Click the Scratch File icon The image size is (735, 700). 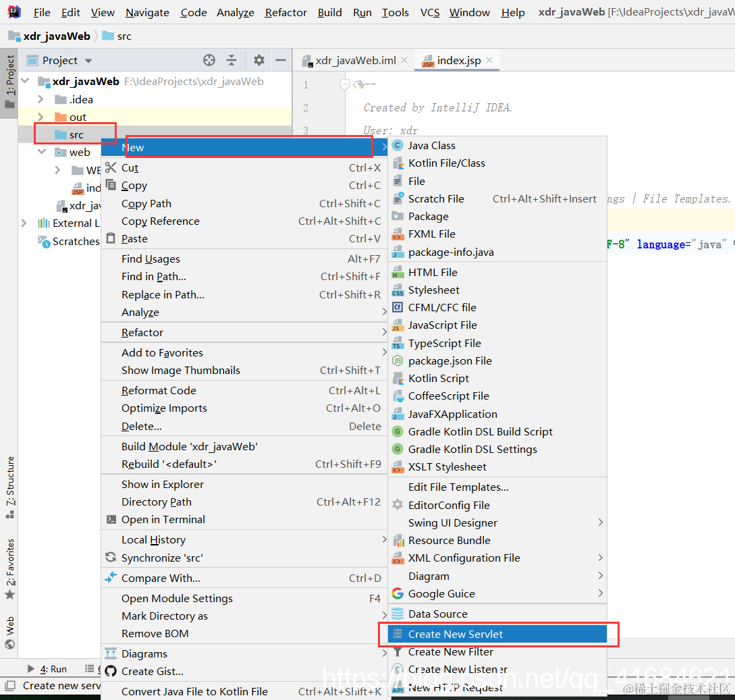coord(398,198)
